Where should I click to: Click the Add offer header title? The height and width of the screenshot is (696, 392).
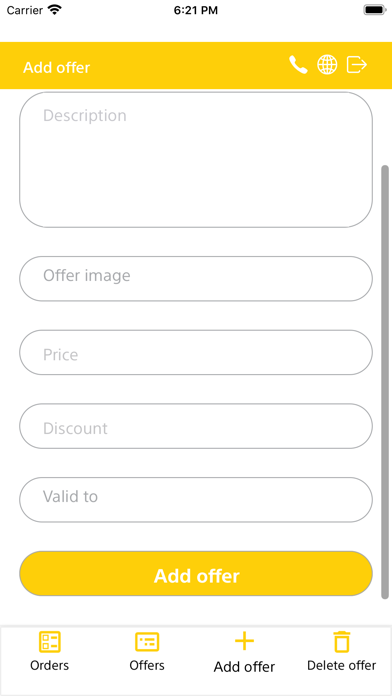tap(56, 68)
